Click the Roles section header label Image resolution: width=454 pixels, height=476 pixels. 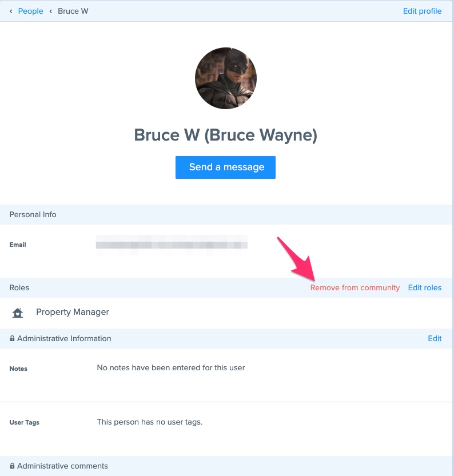(x=19, y=287)
